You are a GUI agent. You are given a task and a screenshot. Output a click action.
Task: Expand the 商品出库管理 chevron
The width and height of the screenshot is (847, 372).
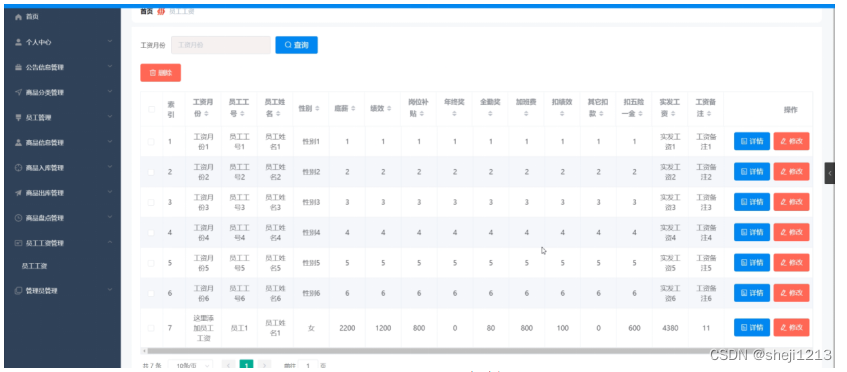[x=110, y=192]
